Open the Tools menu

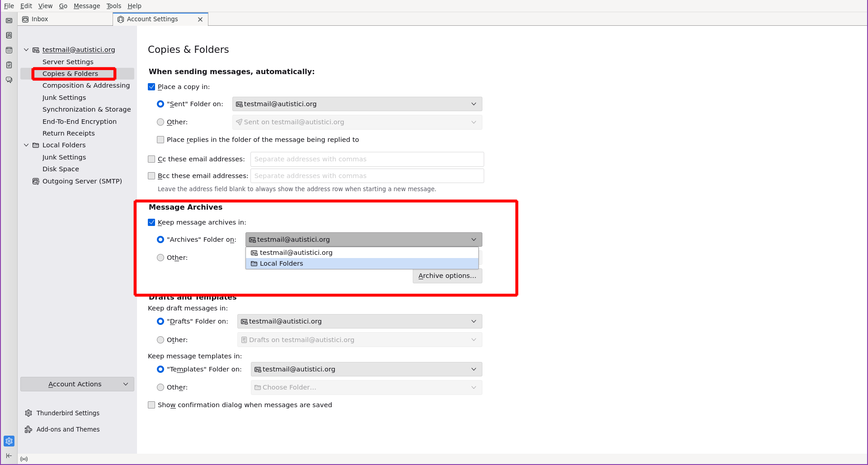[113, 6]
